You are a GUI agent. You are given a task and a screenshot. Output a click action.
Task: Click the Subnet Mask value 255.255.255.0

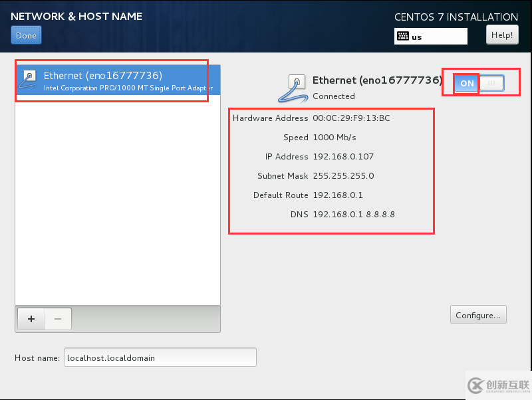click(x=343, y=175)
